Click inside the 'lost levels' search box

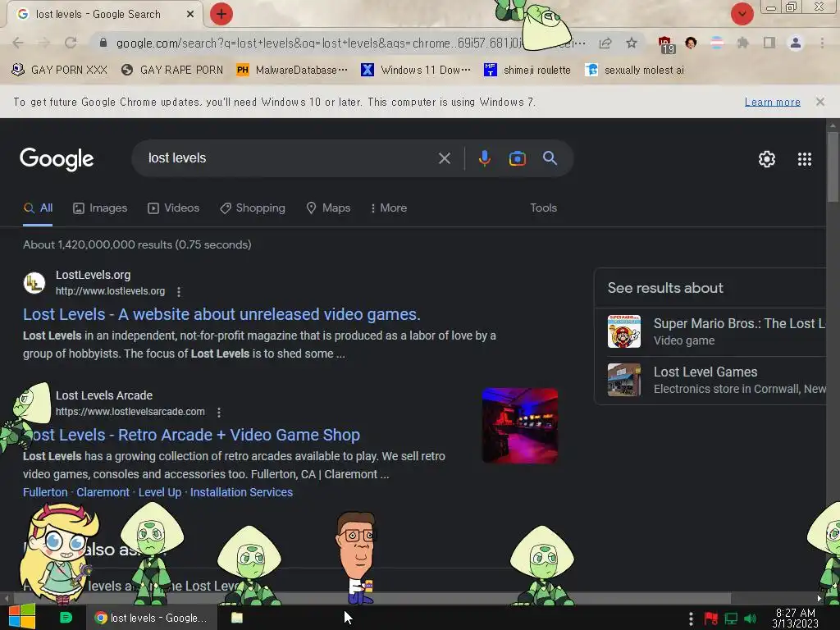[x=290, y=158]
